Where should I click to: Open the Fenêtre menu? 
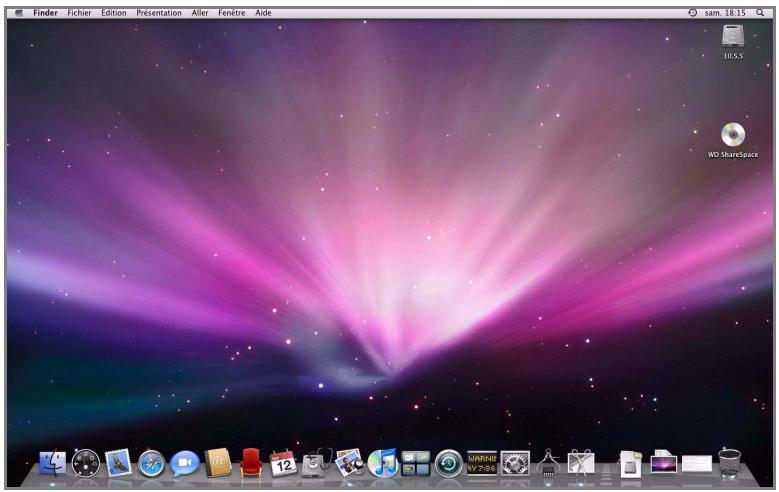232,13
